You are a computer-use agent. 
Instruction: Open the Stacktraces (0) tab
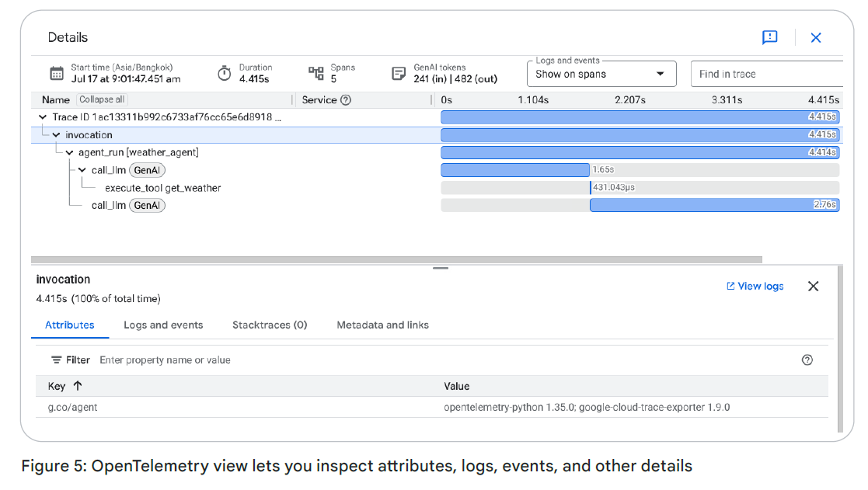click(270, 325)
